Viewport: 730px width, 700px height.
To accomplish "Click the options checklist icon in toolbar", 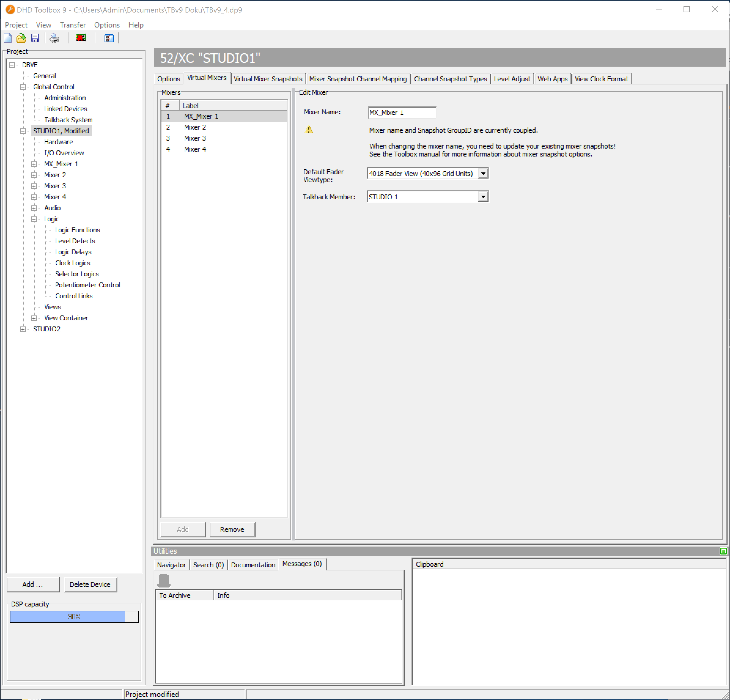I will click(x=109, y=38).
